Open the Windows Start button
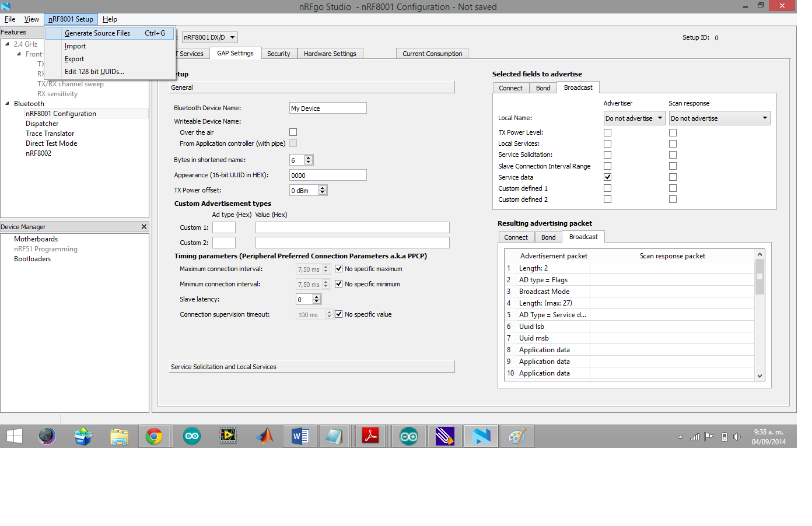Viewport: 812px width, 526px height. pyautogui.click(x=15, y=436)
